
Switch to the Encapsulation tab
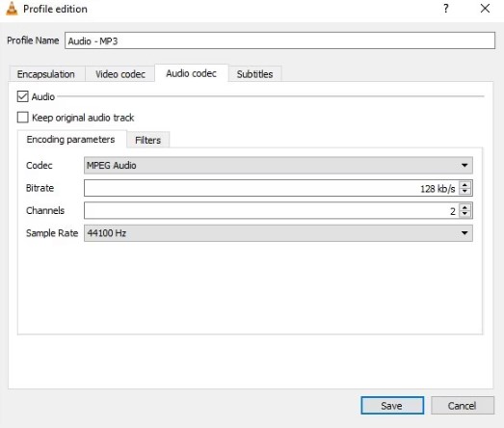pyautogui.click(x=46, y=74)
